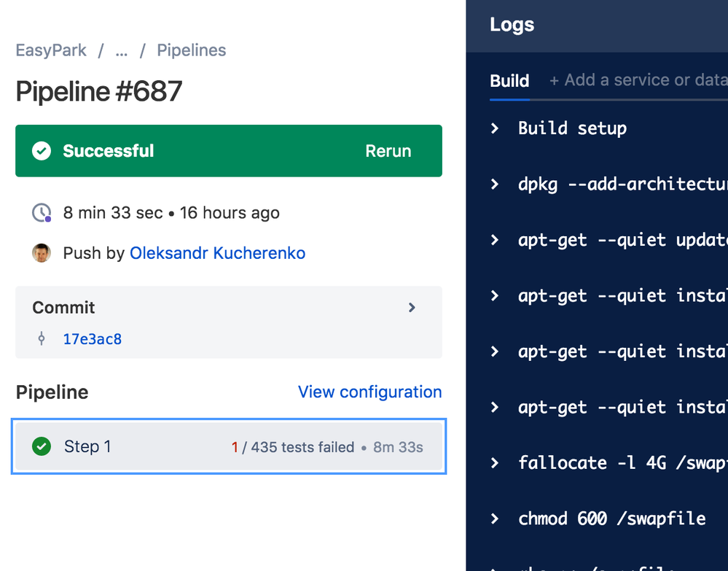Open commit 17e3ac8 link
Viewport: 728px width, 571px height.
pyautogui.click(x=93, y=339)
